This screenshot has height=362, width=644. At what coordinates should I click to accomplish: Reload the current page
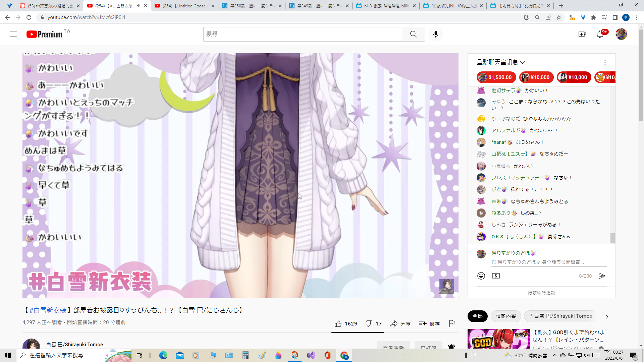point(29,17)
